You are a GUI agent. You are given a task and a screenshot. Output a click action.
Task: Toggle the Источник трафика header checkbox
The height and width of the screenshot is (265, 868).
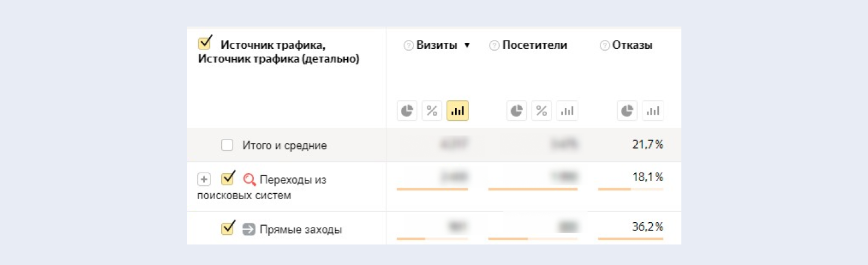pos(205,43)
